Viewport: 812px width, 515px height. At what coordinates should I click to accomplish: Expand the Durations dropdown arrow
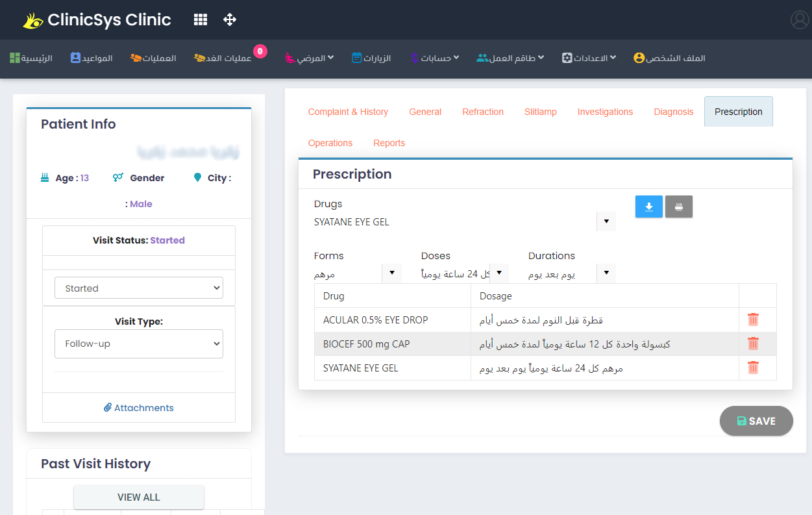pos(606,273)
